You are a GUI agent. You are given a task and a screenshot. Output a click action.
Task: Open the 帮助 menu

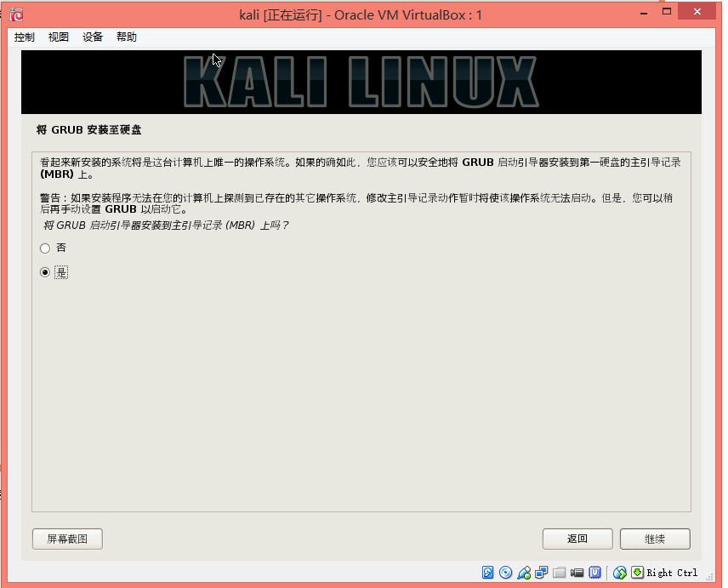coord(126,37)
